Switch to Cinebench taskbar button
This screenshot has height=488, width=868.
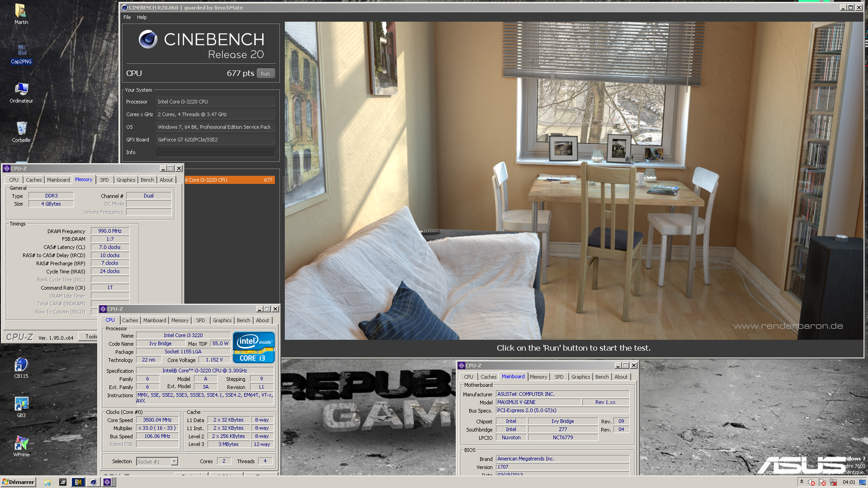point(93,482)
